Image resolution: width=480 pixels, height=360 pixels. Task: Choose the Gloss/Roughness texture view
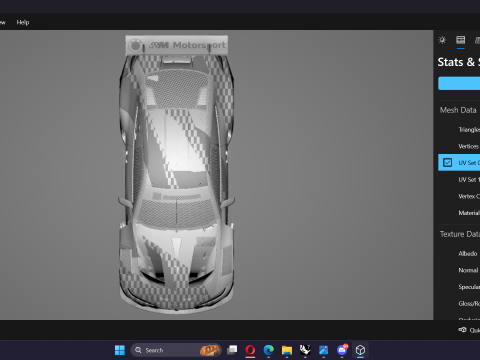(x=459, y=304)
